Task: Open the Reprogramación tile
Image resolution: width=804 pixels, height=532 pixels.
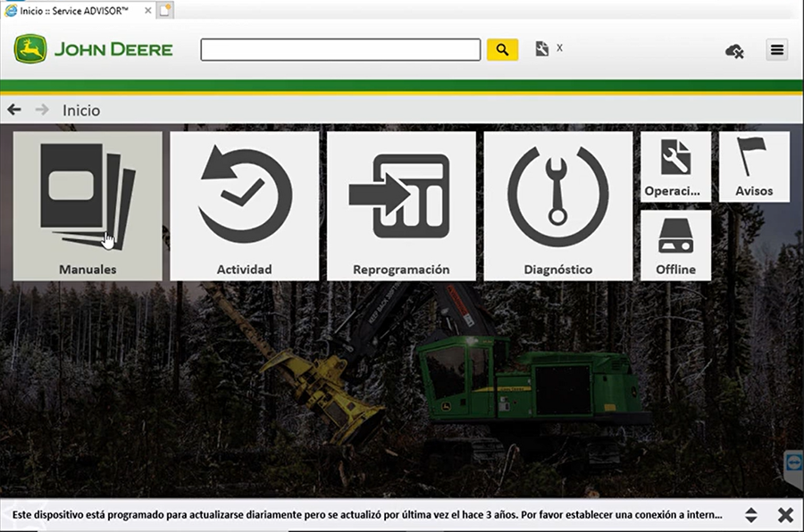Action: click(401, 206)
